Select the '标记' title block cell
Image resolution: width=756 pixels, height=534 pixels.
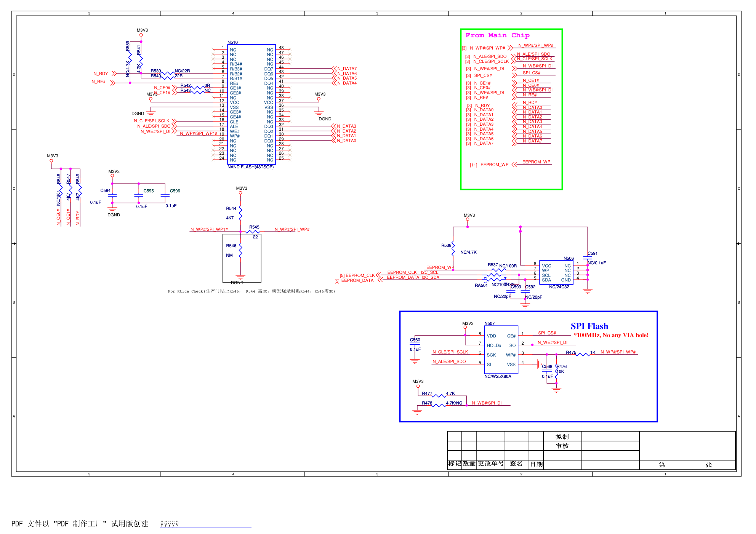pos(454,464)
